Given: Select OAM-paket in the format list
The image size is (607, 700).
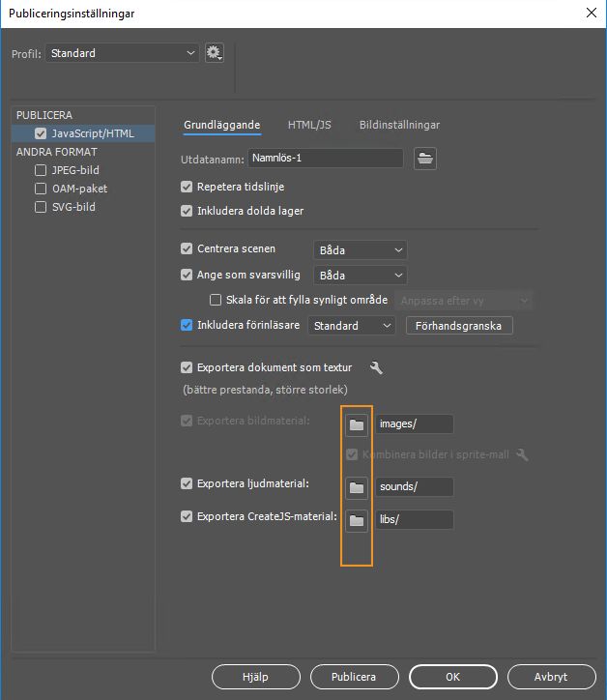Looking at the screenshot, I should [79, 189].
